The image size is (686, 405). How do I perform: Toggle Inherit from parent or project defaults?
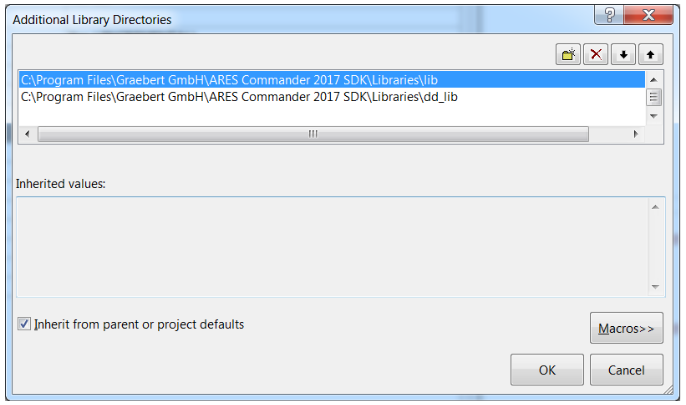click(24, 324)
